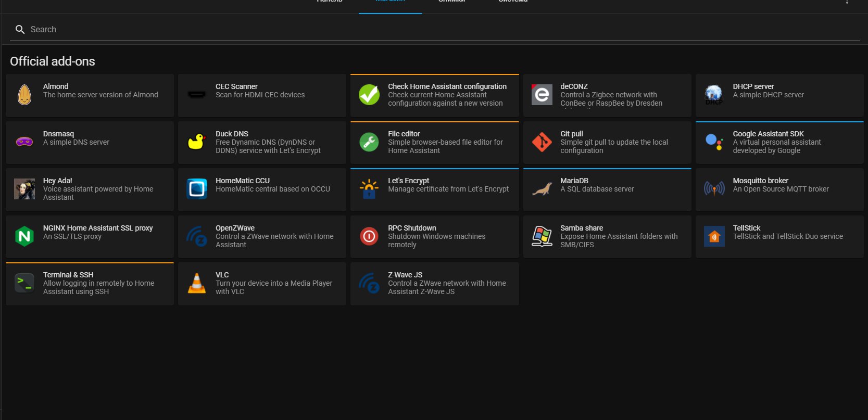The image size is (868, 420).
Task: Open the 'Mosquitto broker' add-on title
Action: (x=760, y=181)
